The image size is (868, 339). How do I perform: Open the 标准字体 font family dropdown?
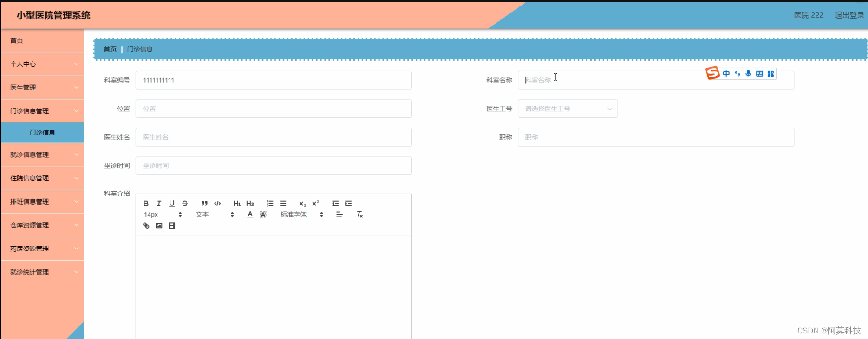(x=302, y=215)
